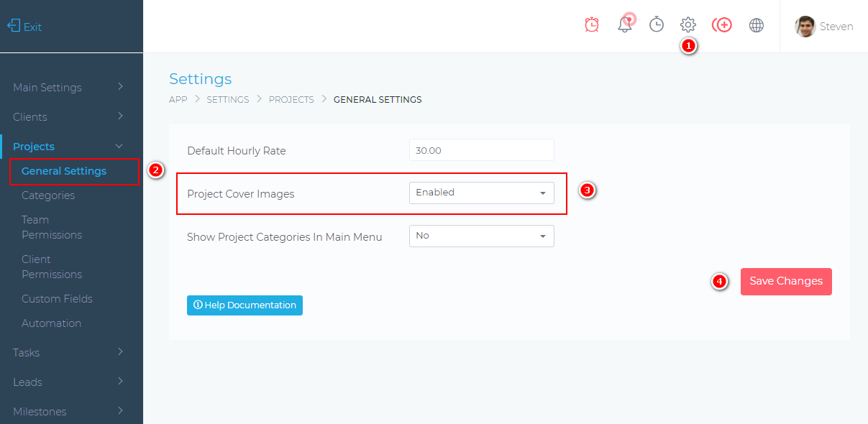Expand the Clients sidebar section
Screen dimensions: 868x424
[68, 117]
